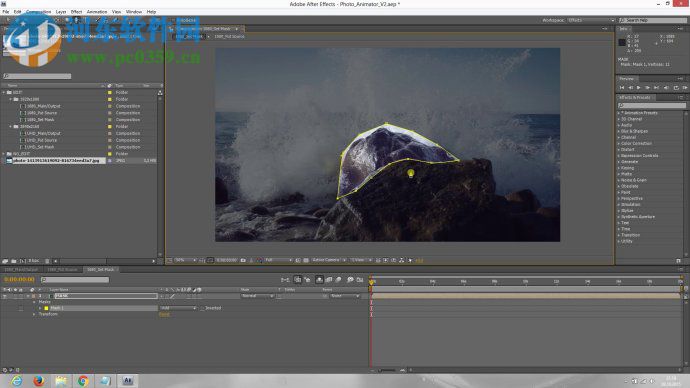Open the Project flowchart view icon
690x388 pixels.
pos(160,93)
